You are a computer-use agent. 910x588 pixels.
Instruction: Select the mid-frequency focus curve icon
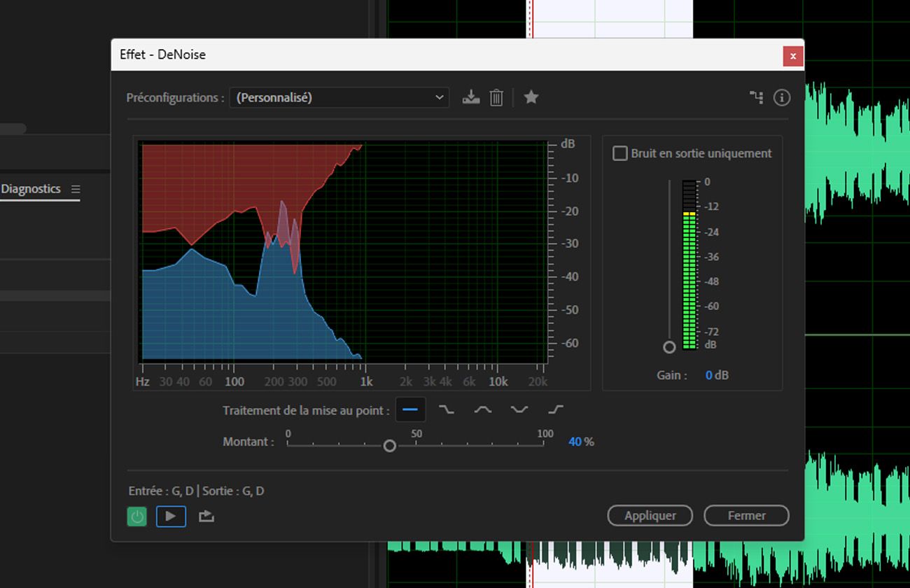click(x=483, y=409)
